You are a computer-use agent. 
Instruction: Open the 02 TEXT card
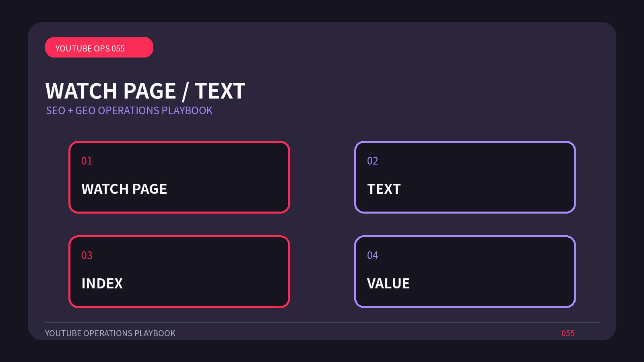click(x=465, y=177)
